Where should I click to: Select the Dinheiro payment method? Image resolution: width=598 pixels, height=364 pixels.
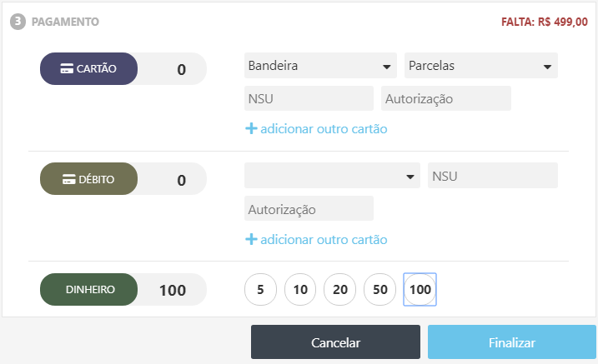(89, 290)
